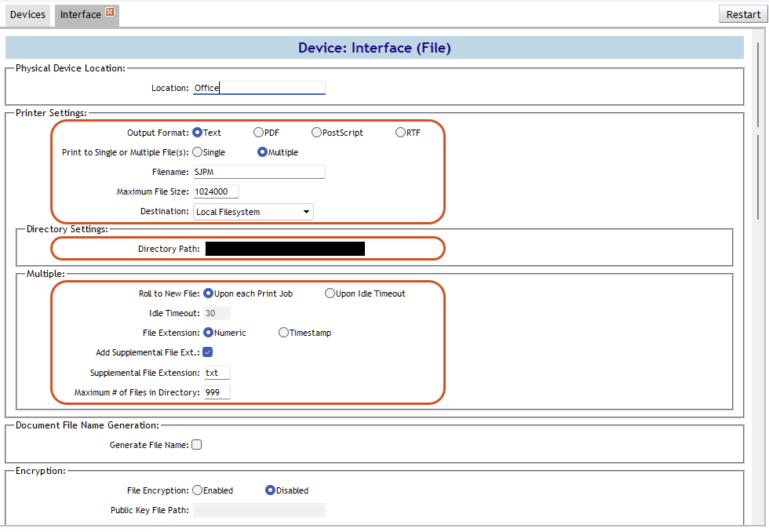Uncheck Add Supplemental File Ext. checkbox
The width and height of the screenshot is (769, 532).
pyautogui.click(x=208, y=352)
